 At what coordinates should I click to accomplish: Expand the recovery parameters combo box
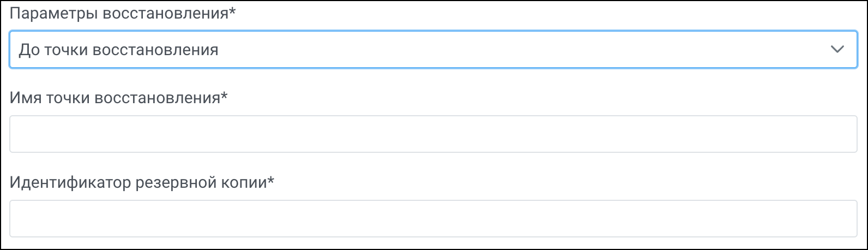pos(433,50)
